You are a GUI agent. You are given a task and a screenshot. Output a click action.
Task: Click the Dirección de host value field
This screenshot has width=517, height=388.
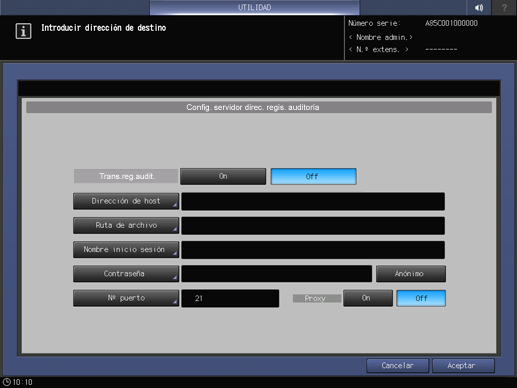click(x=313, y=201)
